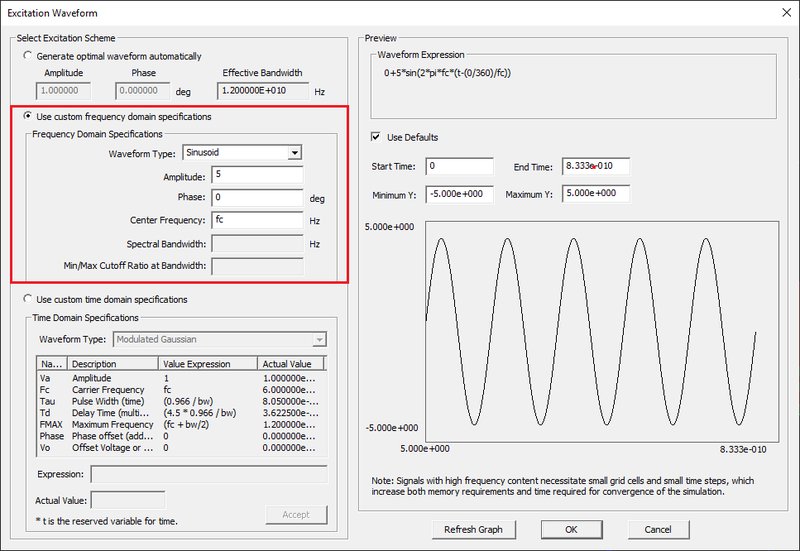This screenshot has height=551, width=800.
Task: Select Use custom time domain specifications
Action: click(29, 299)
